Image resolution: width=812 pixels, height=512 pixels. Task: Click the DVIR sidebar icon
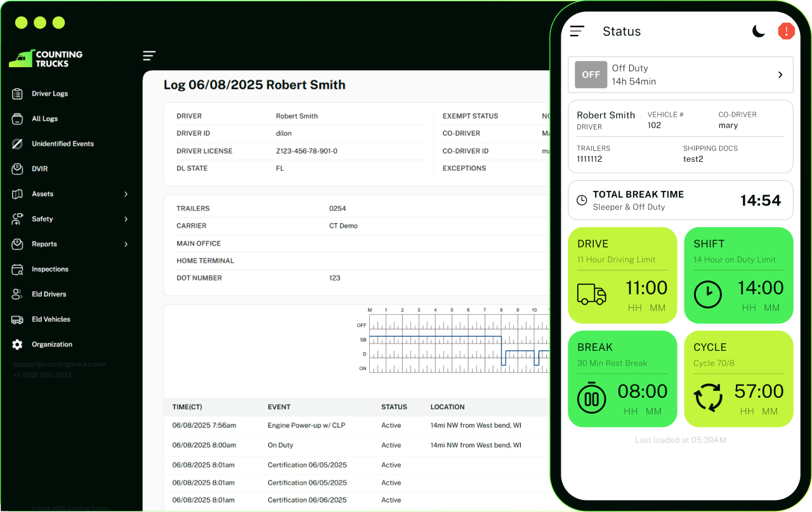pos(18,169)
